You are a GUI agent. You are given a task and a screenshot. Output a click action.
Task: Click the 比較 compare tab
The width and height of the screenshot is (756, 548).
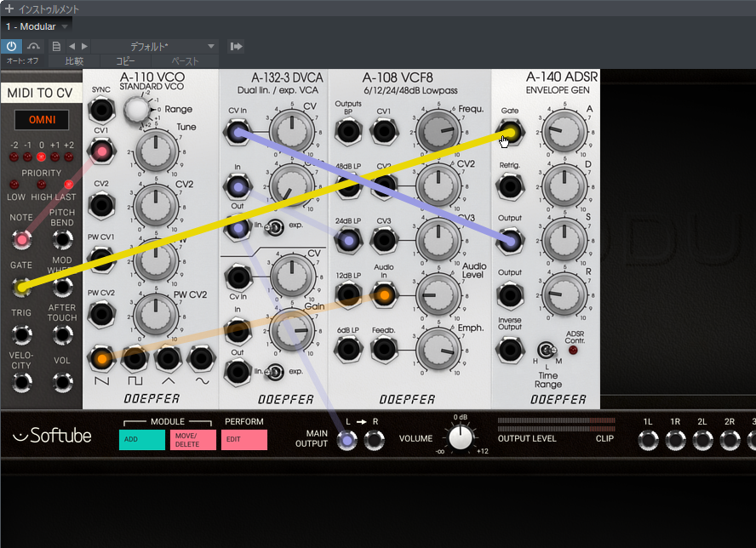click(x=75, y=61)
